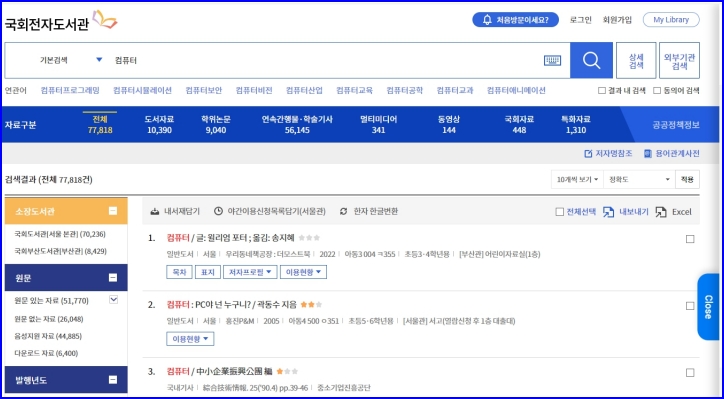The height and width of the screenshot is (399, 724).
Task: Switch to the 멀티미디어 tab
Action: tap(378, 125)
